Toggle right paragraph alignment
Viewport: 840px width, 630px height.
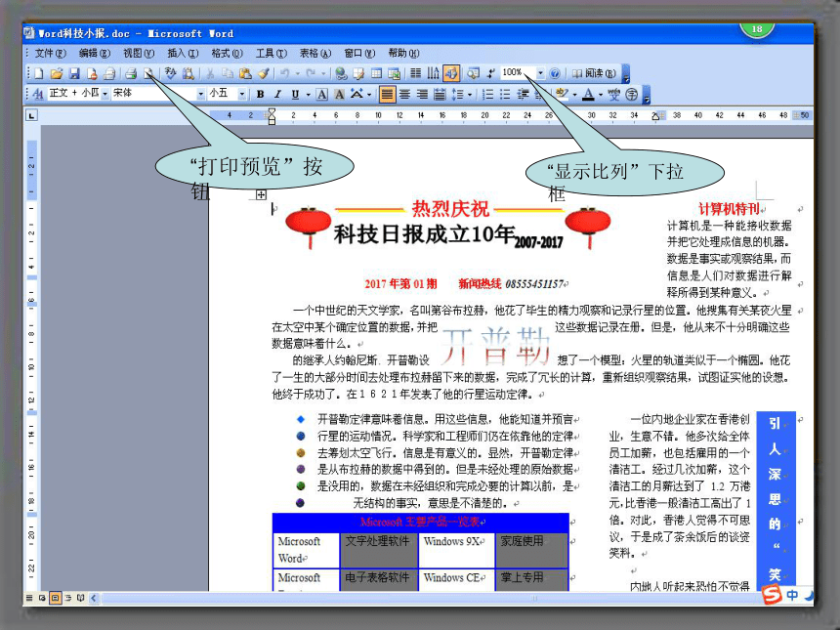422,95
